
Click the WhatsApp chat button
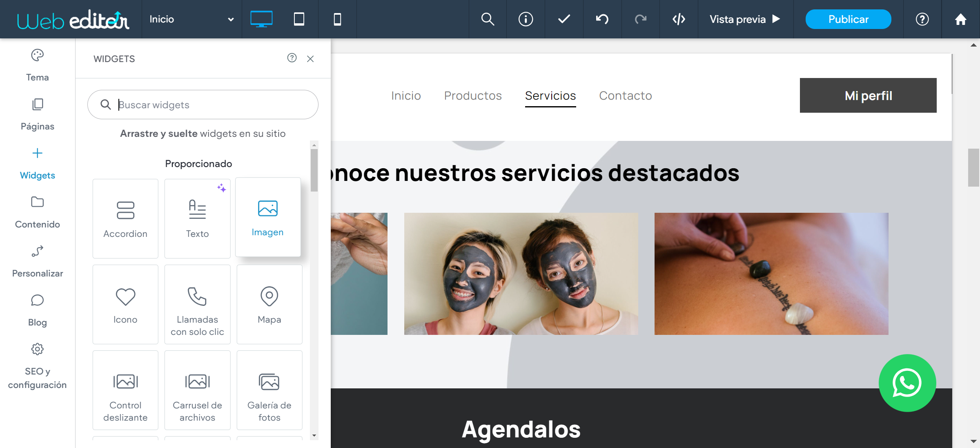tap(907, 383)
